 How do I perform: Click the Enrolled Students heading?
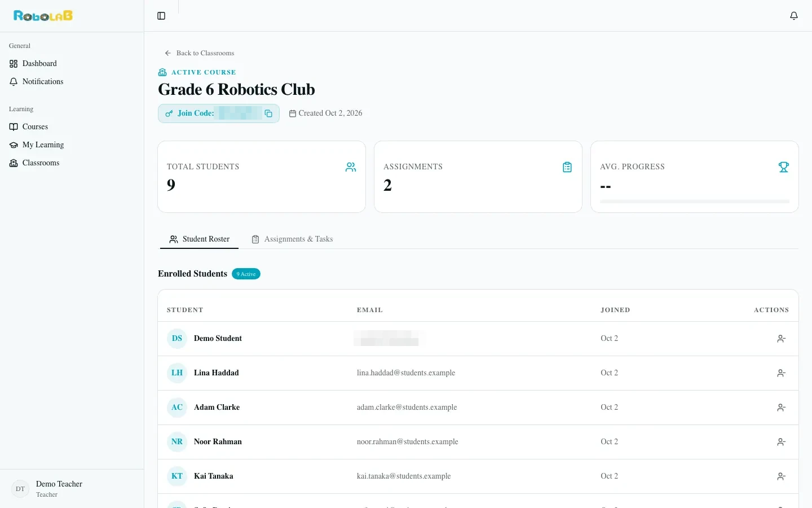coord(192,274)
